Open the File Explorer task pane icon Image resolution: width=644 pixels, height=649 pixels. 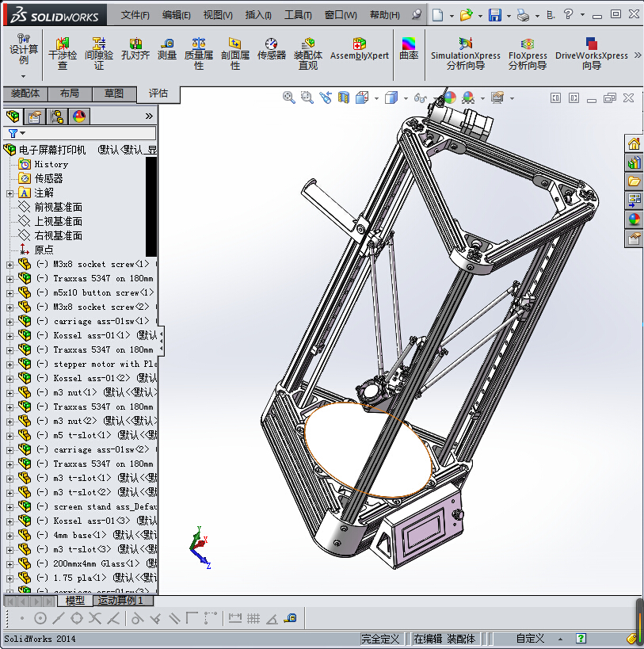pyautogui.click(x=634, y=181)
